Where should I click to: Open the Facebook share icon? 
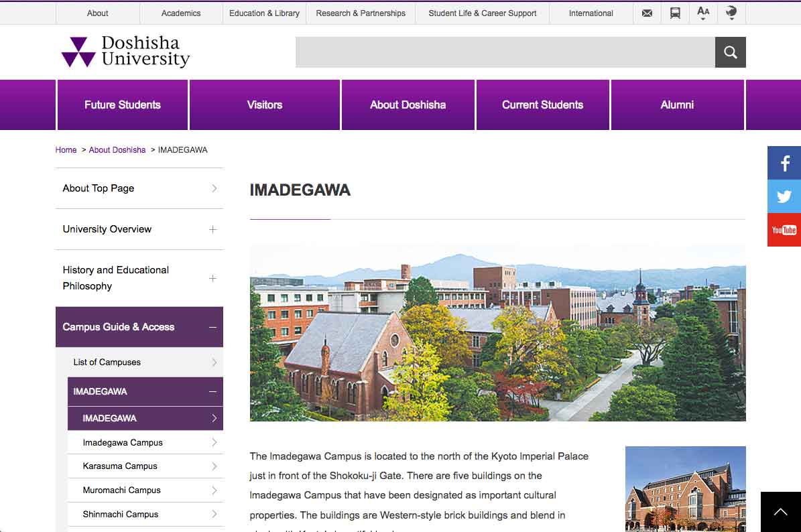point(784,163)
